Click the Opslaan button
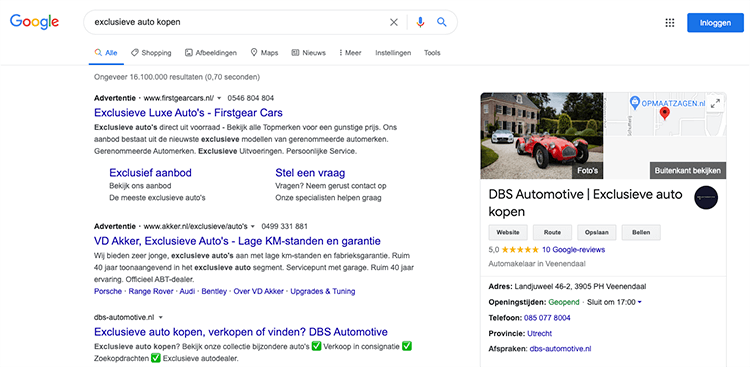The image size is (750, 367). [x=596, y=233]
